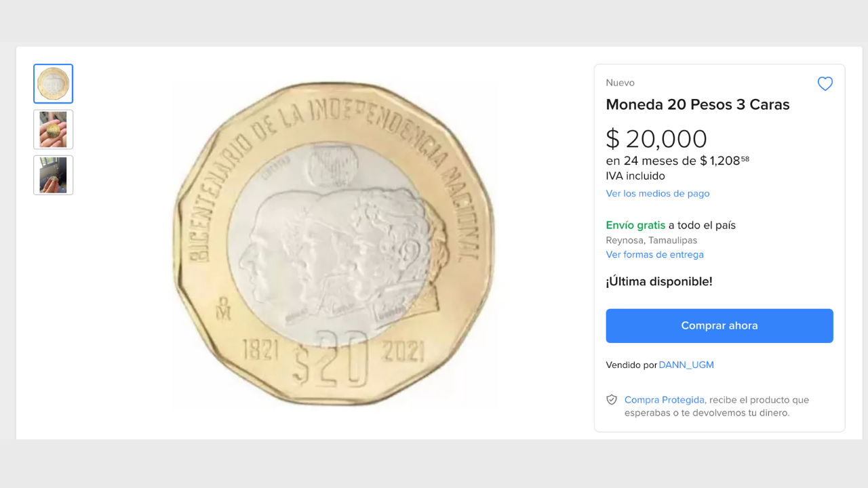Click the 'Nuevo' condition label
Viewport: 868px width, 488px height.
tap(620, 83)
